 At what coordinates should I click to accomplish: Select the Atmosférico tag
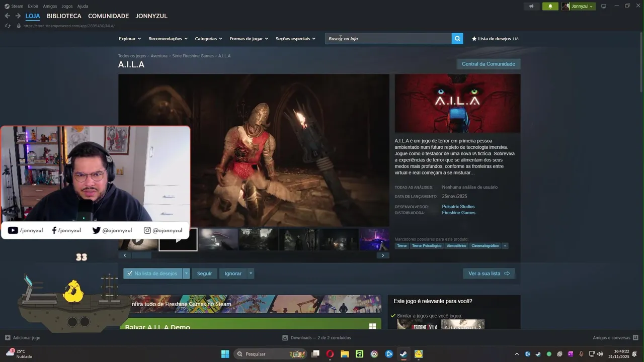coord(456,246)
